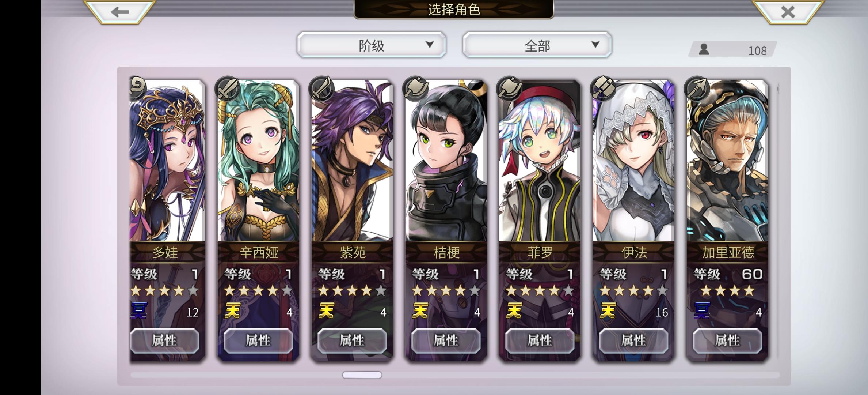
Task: Tap the staff weapon icon on 多娃's card
Action: 138,88
